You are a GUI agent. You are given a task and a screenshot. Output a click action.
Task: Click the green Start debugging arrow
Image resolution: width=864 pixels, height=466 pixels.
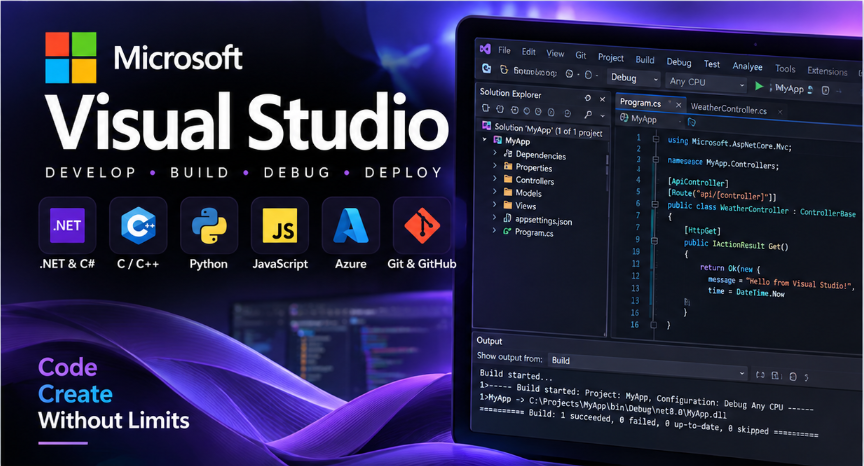pos(759,86)
